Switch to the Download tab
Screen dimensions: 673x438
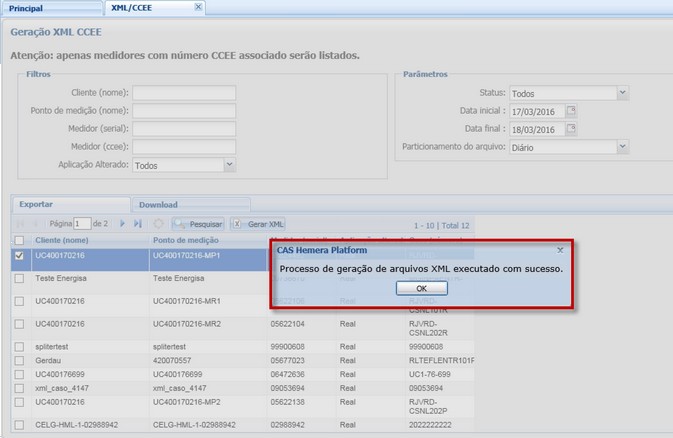158,204
